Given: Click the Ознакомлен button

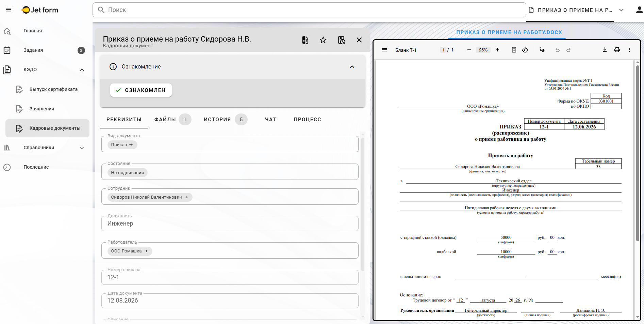Looking at the screenshot, I should click(x=141, y=90).
